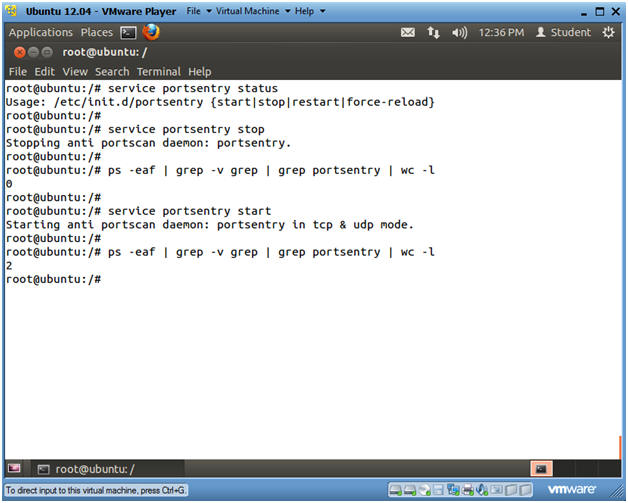
Task: Click the floppy drive device icon
Action: click(438, 489)
